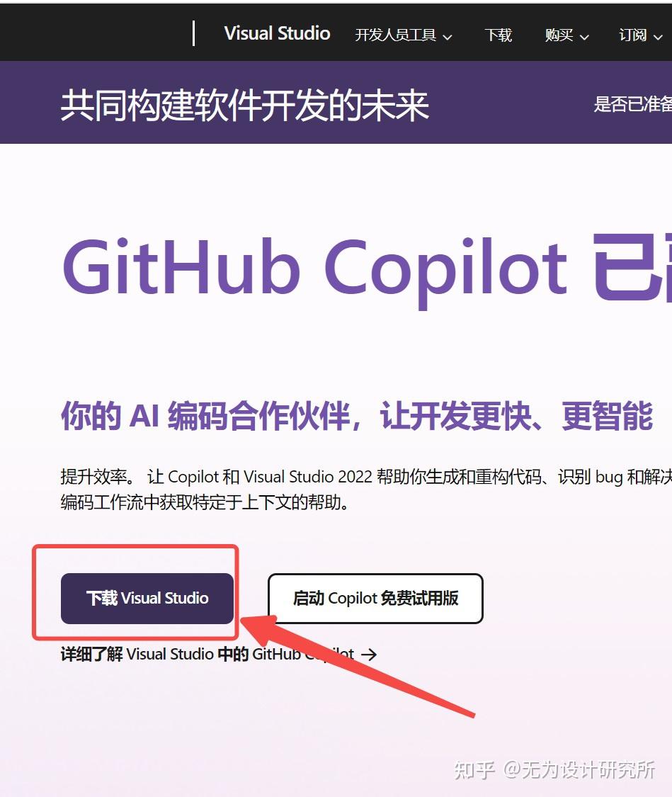Viewport: 672px width, 797px height.
Task: Click the 提升效率 description paragraph first line
Action: (x=365, y=477)
